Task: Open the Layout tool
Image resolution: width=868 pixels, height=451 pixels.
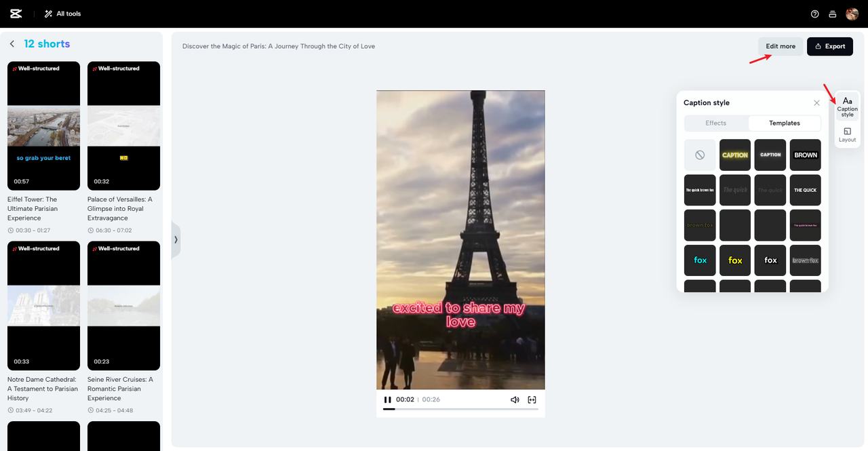Action: point(847,134)
